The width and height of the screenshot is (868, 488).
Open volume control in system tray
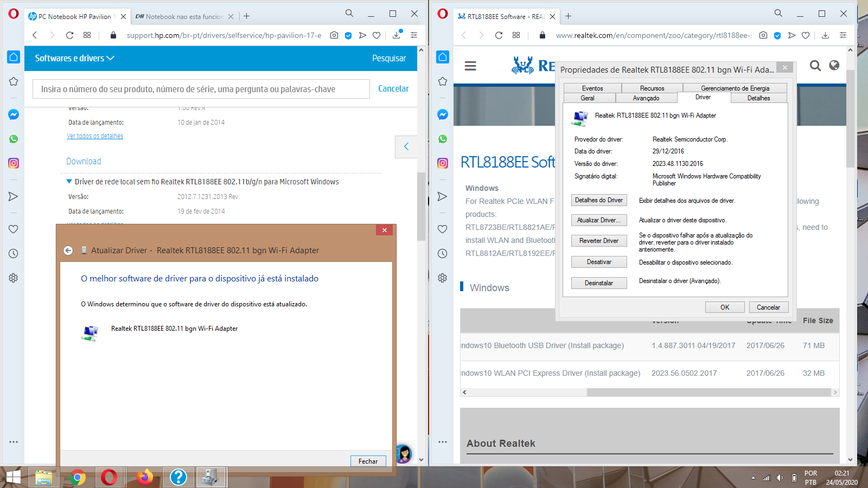780,478
